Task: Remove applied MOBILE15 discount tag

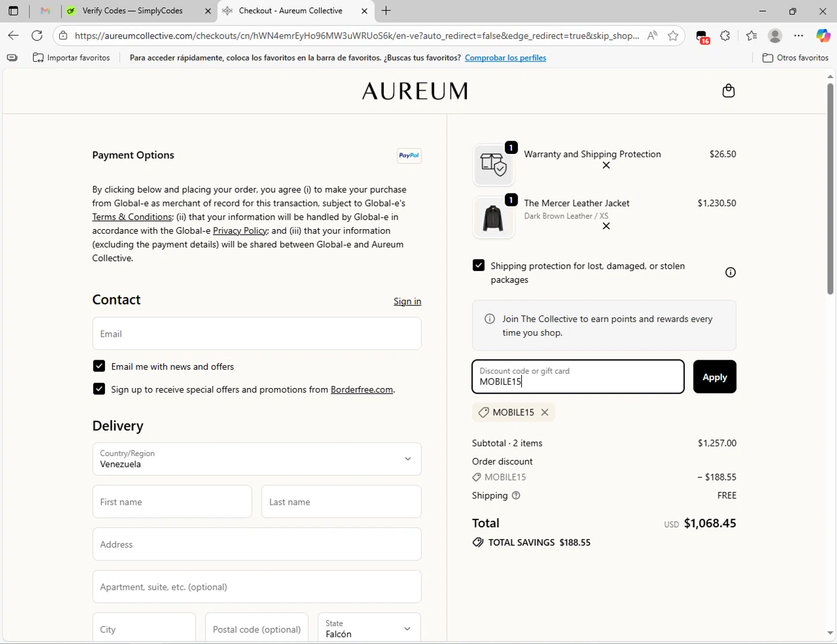Action: (x=545, y=412)
